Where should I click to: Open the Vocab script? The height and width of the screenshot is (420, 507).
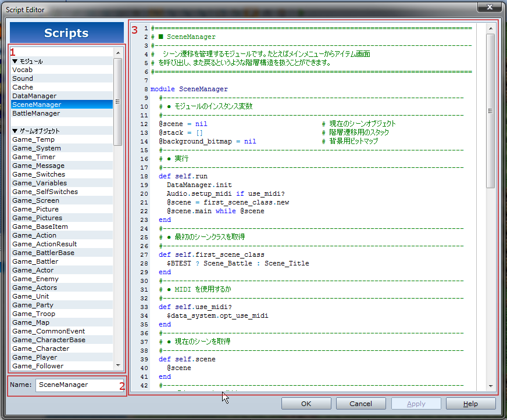click(23, 70)
